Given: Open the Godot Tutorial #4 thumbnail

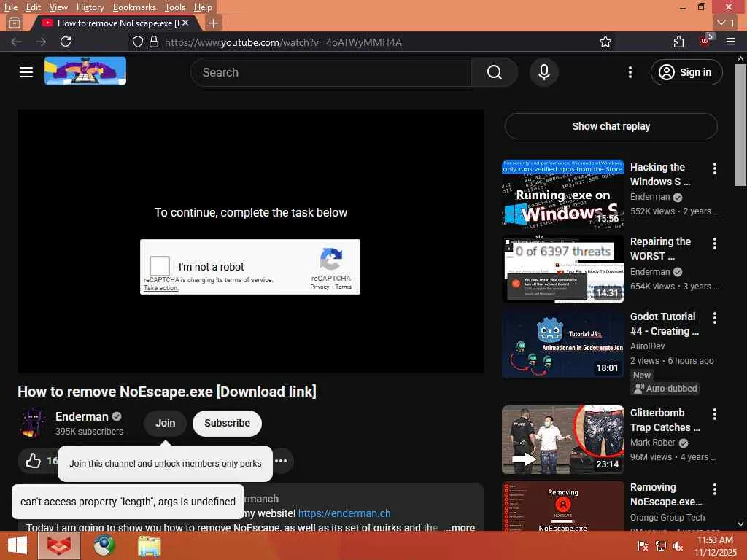Looking at the screenshot, I should 562,344.
